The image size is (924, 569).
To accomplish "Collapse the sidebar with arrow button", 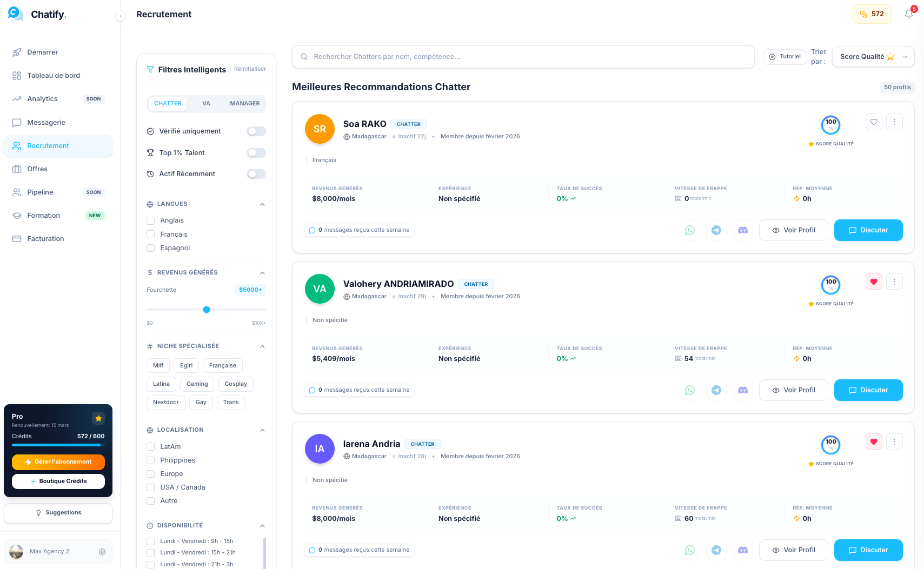I will [121, 16].
